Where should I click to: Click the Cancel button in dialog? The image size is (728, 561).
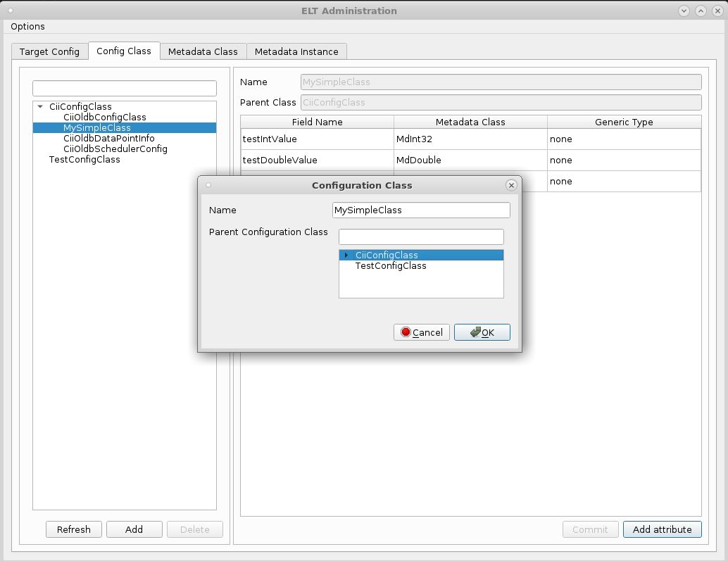(x=422, y=332)
